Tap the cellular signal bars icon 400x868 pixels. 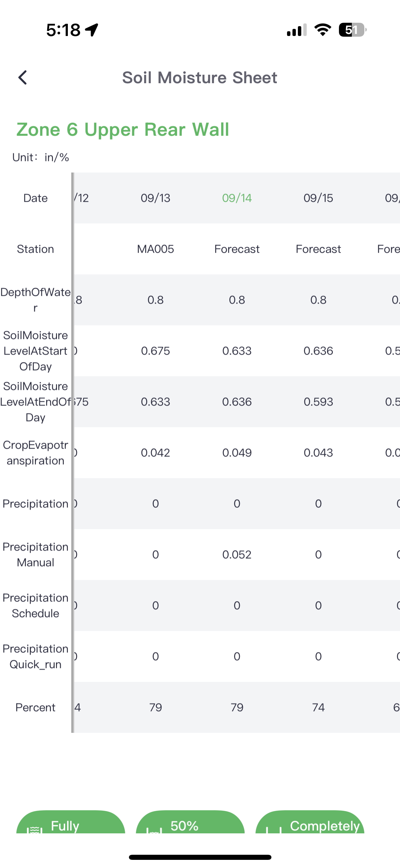tap(297, 30)
